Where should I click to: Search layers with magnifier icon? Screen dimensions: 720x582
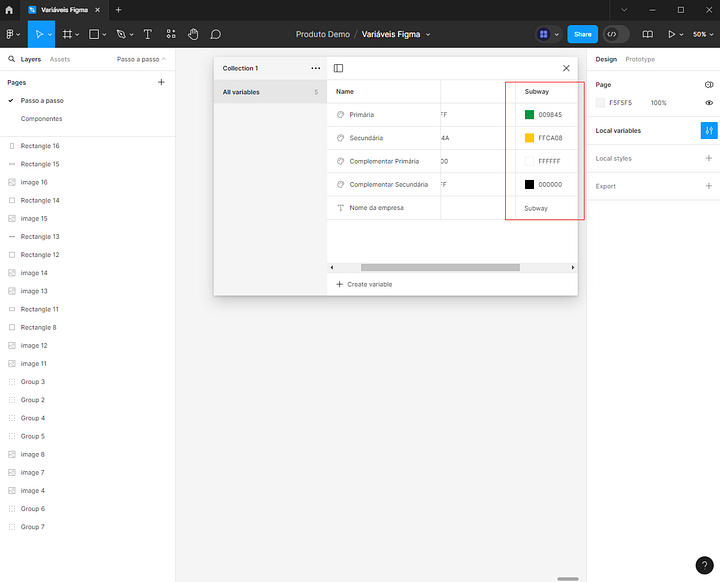(x=11, y=59)
